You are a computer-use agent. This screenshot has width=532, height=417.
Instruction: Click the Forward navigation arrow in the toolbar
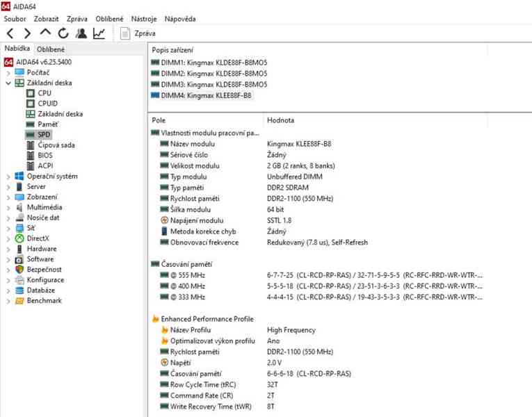pos(28,33)
